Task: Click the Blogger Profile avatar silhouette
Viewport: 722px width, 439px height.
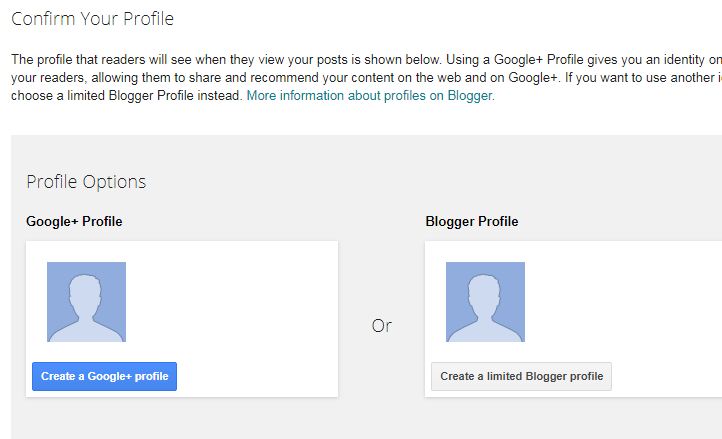Action: [485, 302]
